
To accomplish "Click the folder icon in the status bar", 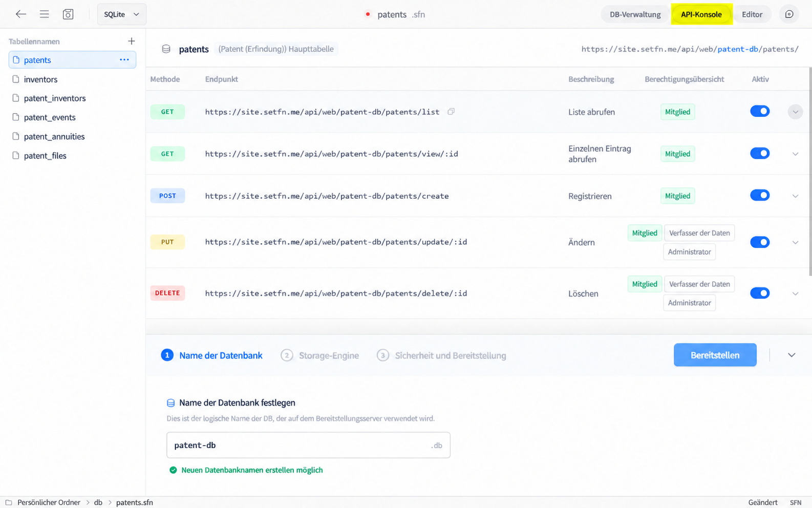I will click(9, 502).
